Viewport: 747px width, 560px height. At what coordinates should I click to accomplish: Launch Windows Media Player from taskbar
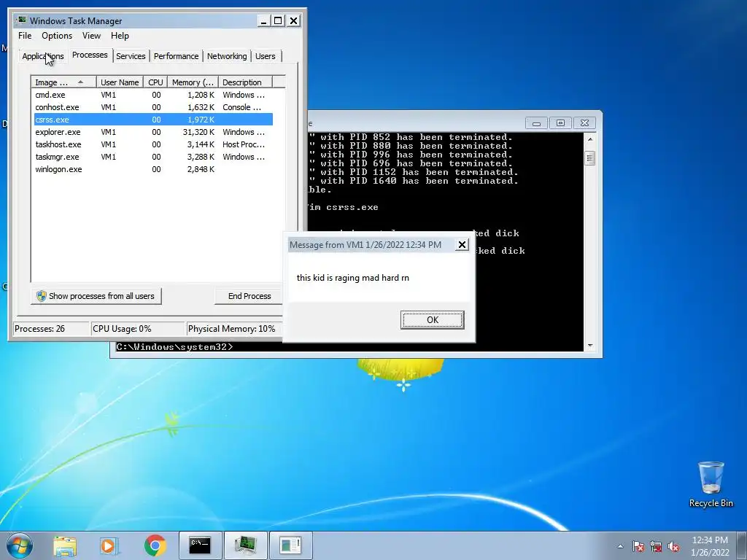109,545
